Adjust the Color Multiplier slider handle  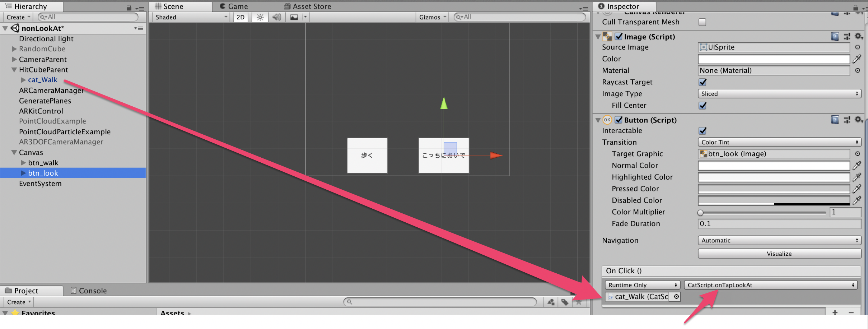700,213
